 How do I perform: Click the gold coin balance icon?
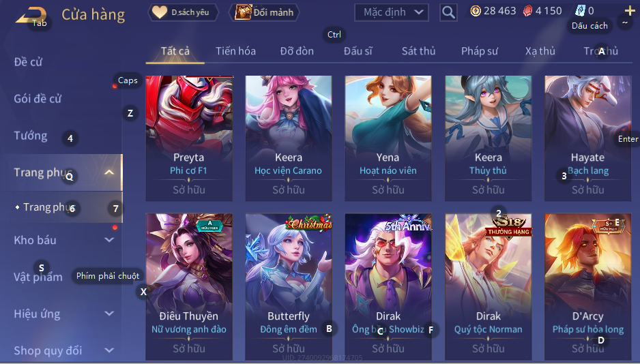[x=476, y=11]
